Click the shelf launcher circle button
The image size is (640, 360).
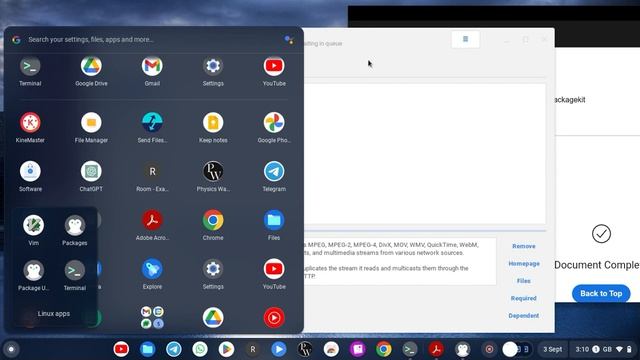[11, 349]
